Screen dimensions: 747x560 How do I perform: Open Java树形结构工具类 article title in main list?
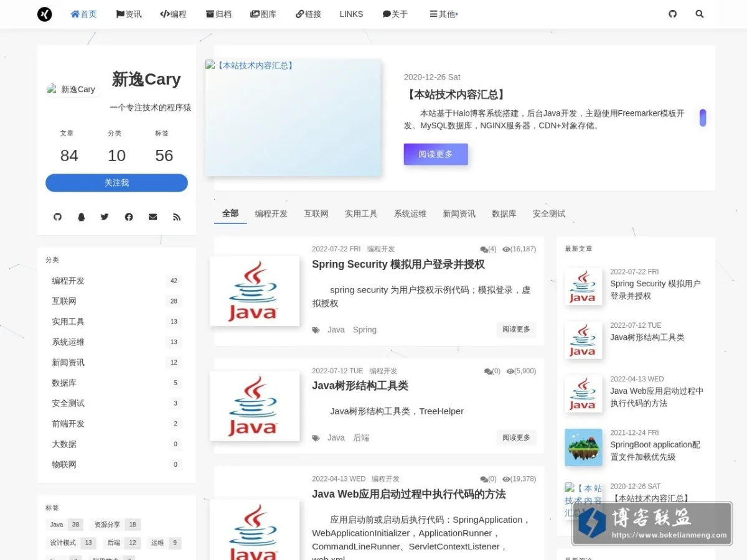(360, 386)
